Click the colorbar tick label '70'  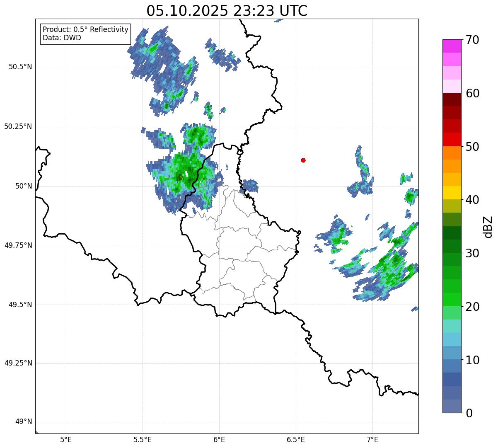pyautogui.click(x=472, y=40)
